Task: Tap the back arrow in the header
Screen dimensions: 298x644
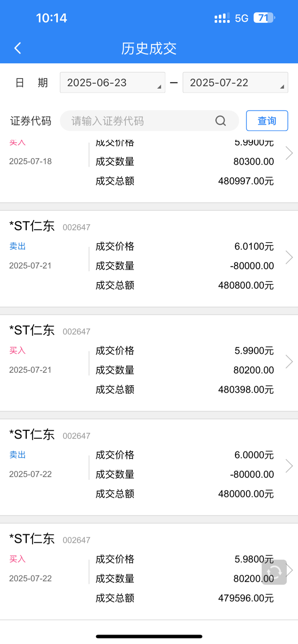Action: pyautogui.click(x=17, y=48)
